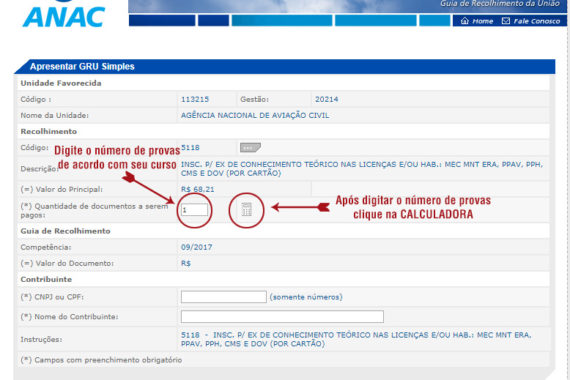
Task: Click the AGÊNCIA NACIONAL DE AVIAÇÃO CIVIL text
Action: pyautogui.click(x=255, y=115)
